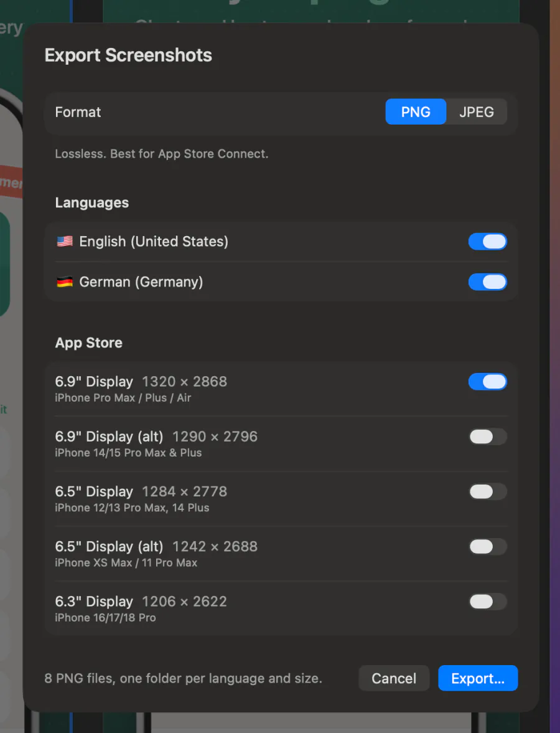The width and height of the screenshot is (560, 733).
Task: Click the Format row label
Action: 78,112
